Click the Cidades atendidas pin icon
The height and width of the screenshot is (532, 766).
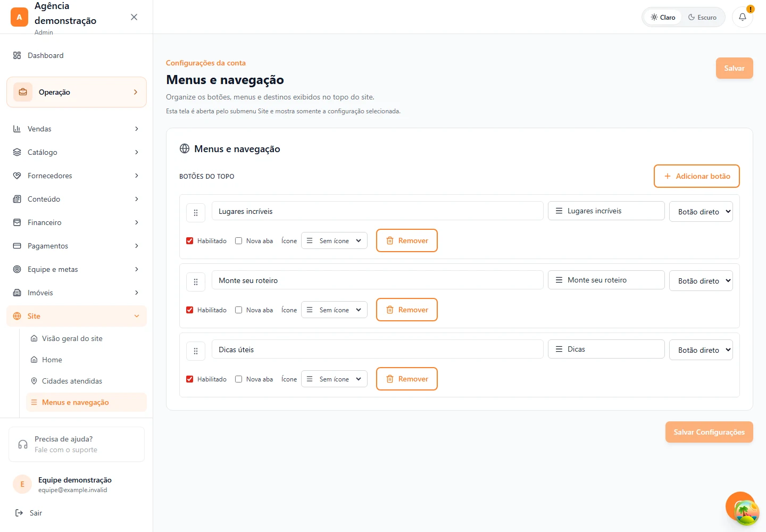point(34,381)
